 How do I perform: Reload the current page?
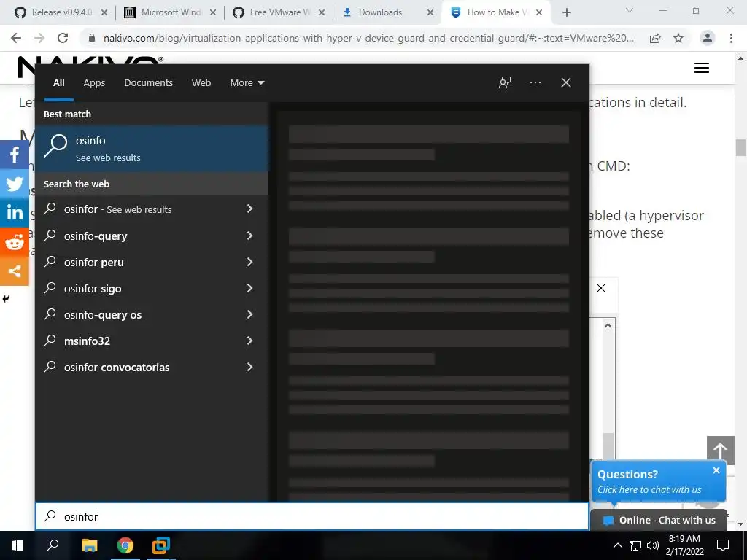(63, 38)
